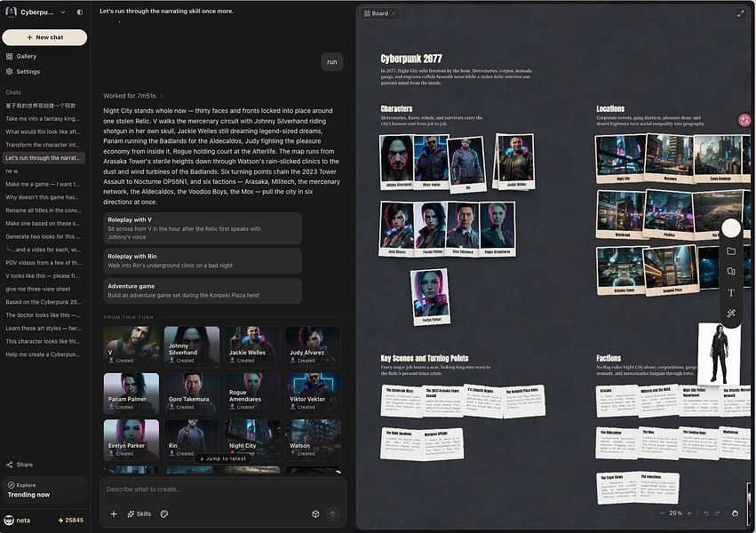
Task: Open the Skills menu in chat input
Action: pos(139,513)
